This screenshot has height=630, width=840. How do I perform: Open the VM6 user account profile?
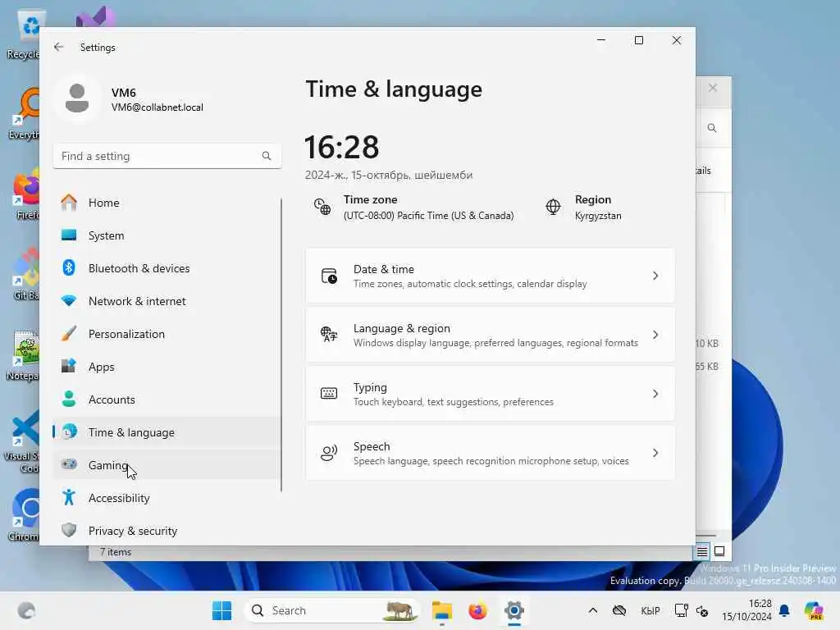(x=131, y=99)
